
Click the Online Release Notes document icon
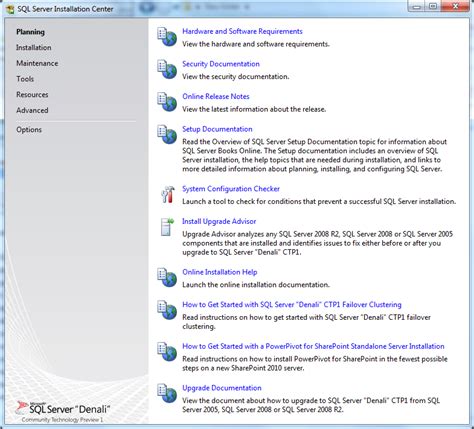(x=167, y=102)
